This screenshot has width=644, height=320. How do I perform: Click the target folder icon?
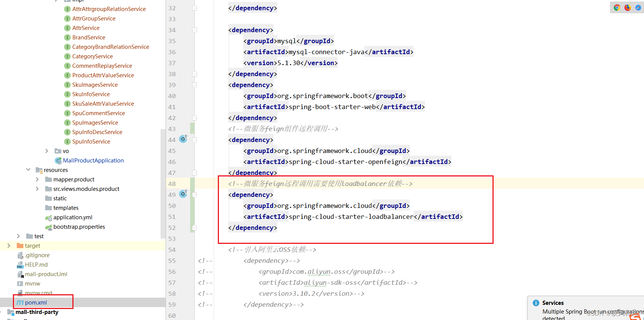(x=20, y=246)
